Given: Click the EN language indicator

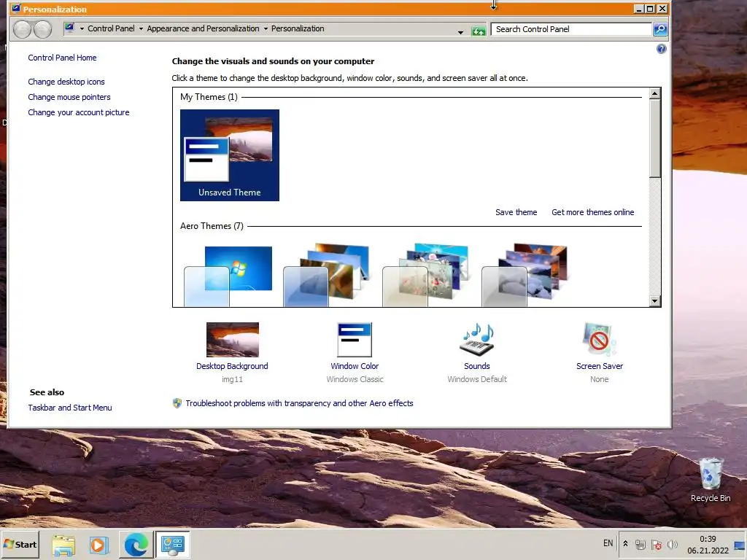Looking at the screenshot, I should [608, 543].
